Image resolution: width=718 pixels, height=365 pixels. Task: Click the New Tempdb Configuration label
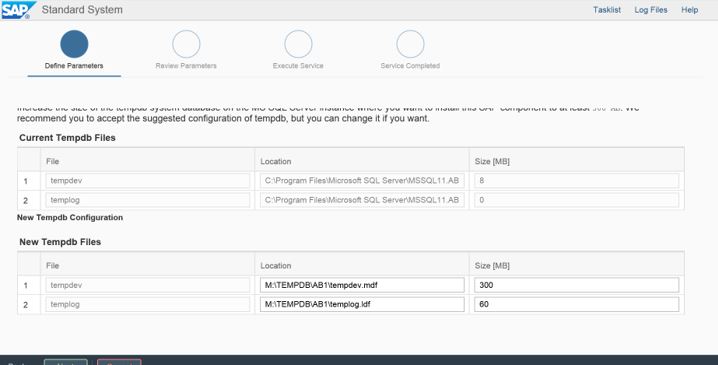70,218
